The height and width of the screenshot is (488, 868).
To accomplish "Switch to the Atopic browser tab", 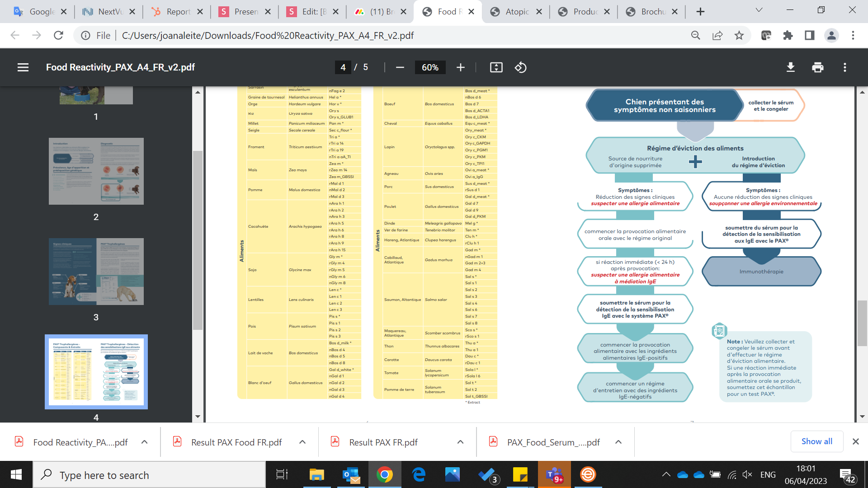I will tap(516, 12).
